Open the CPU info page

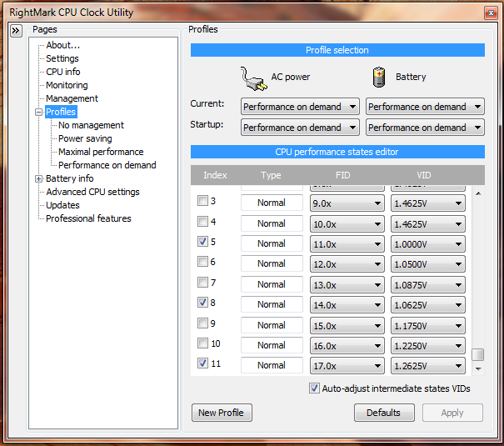pyautogui.click(x=63, y=72)
